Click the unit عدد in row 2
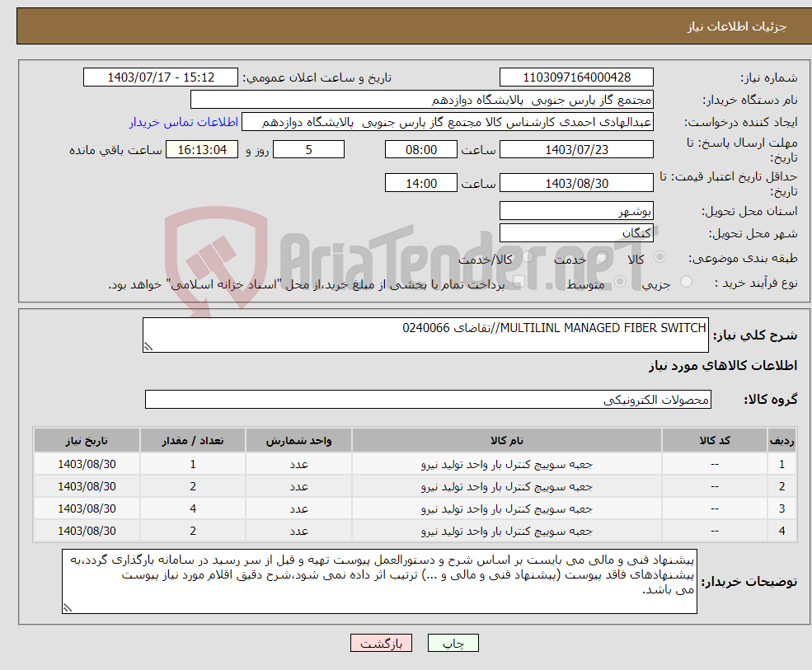812x670 pixels. point(298,487)
